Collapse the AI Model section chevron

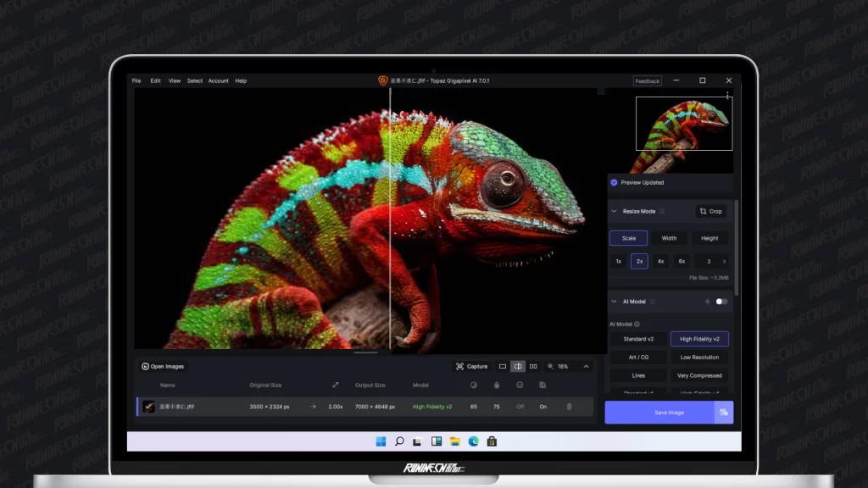coord(614,301)
